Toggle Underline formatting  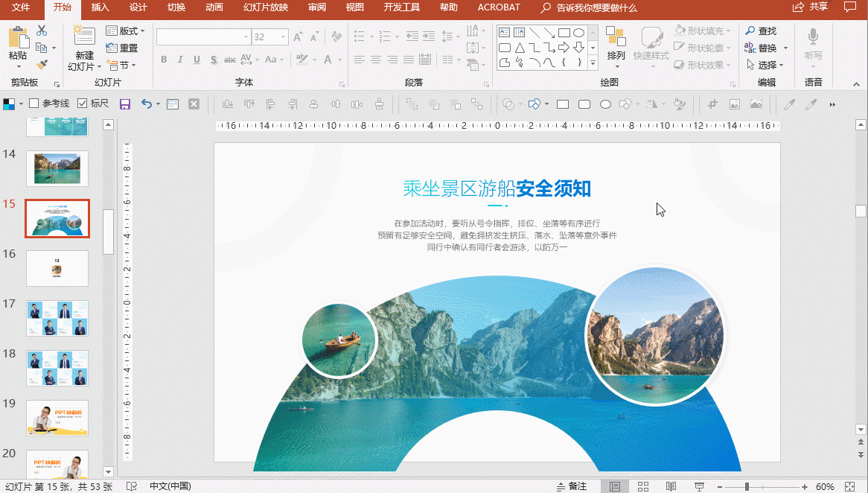197,60
